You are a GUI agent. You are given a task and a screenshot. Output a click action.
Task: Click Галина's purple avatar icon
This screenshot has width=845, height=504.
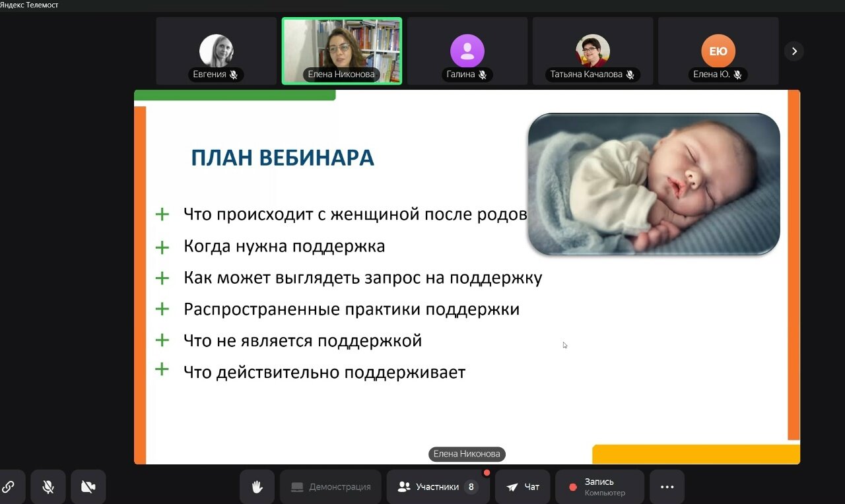[467, 51]
